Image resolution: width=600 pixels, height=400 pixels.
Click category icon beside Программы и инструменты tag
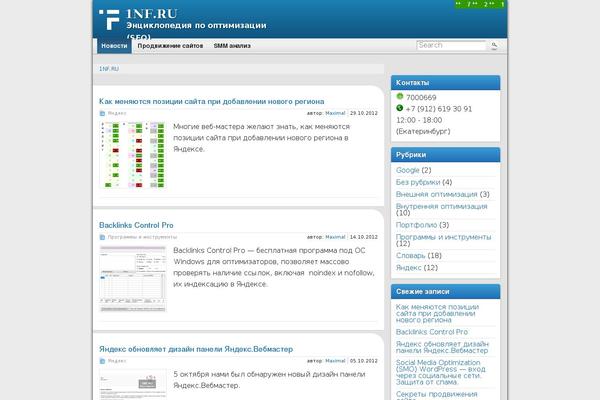coord(102,237)
